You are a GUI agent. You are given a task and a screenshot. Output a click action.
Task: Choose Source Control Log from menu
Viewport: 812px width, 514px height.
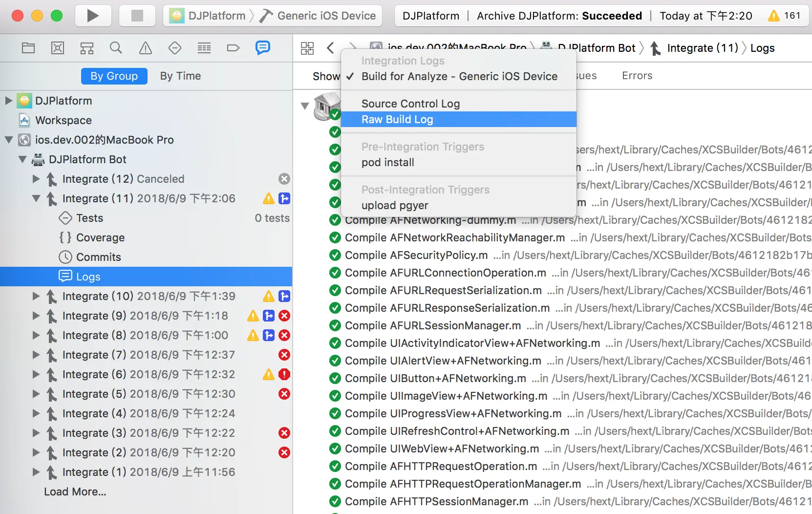pyautogui.click(x=459, y=104)
